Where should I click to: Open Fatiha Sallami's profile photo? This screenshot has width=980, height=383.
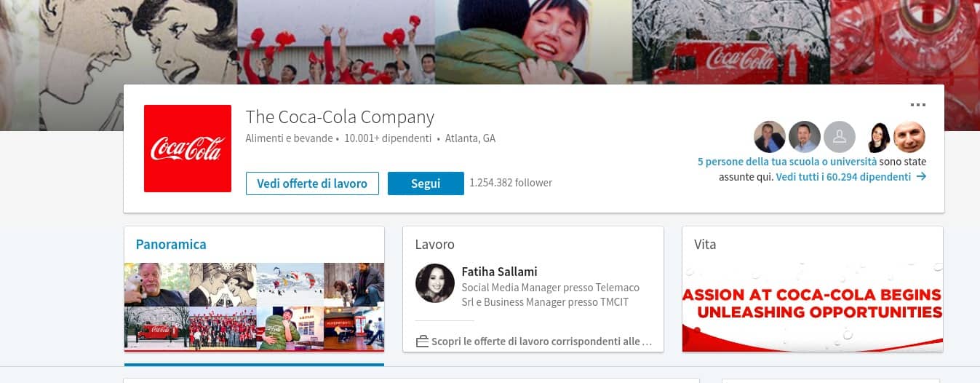pos(435,283)
